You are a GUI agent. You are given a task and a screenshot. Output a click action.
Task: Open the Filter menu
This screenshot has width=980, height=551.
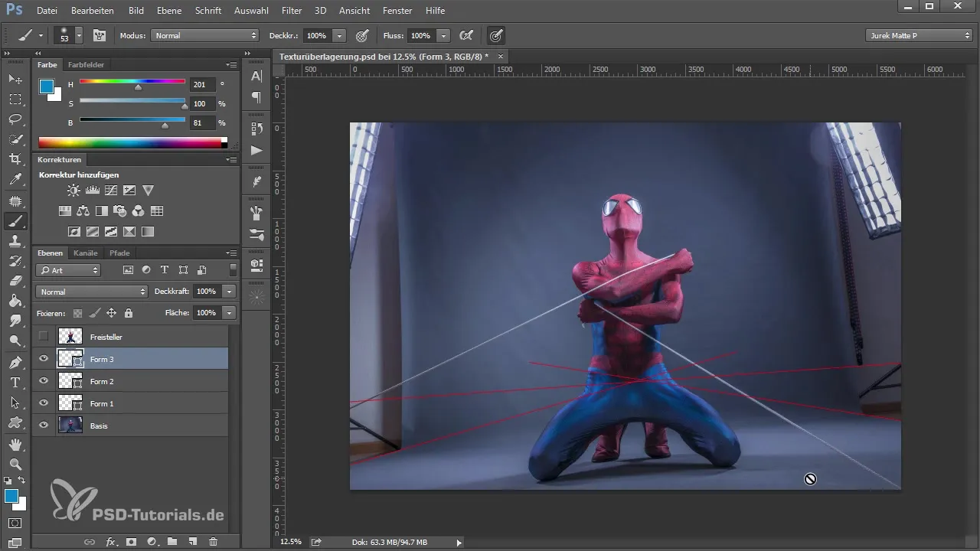291,11
